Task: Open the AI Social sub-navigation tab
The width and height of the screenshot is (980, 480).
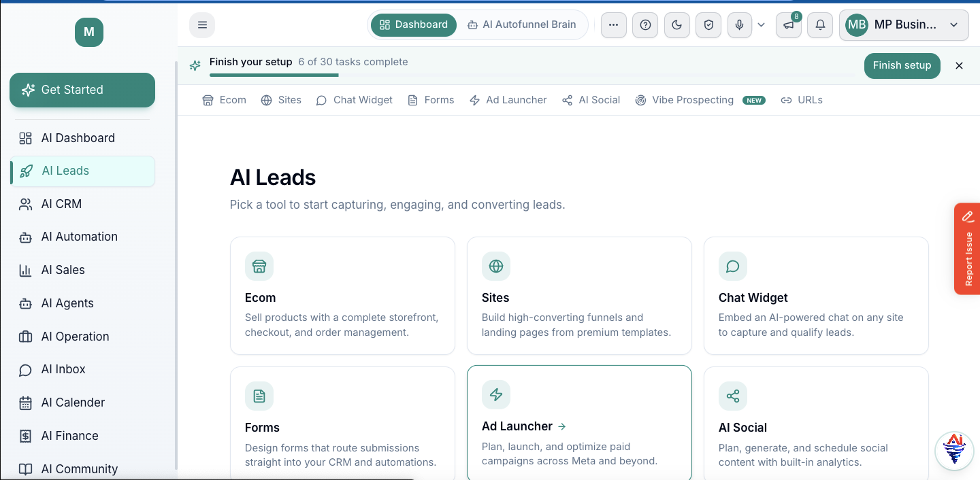Action: point(591,100)
